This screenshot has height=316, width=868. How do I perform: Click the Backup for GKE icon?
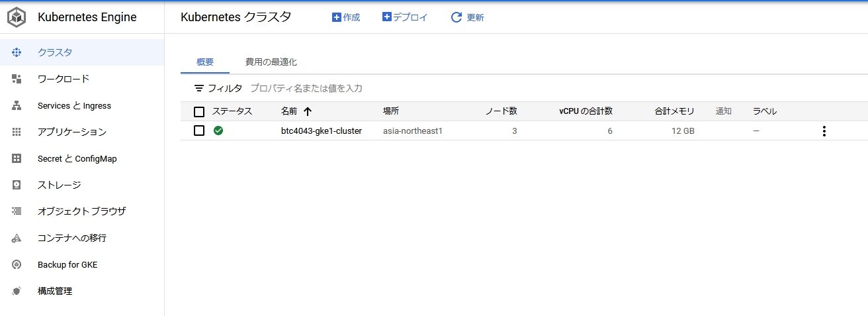[x=17, y=264]
